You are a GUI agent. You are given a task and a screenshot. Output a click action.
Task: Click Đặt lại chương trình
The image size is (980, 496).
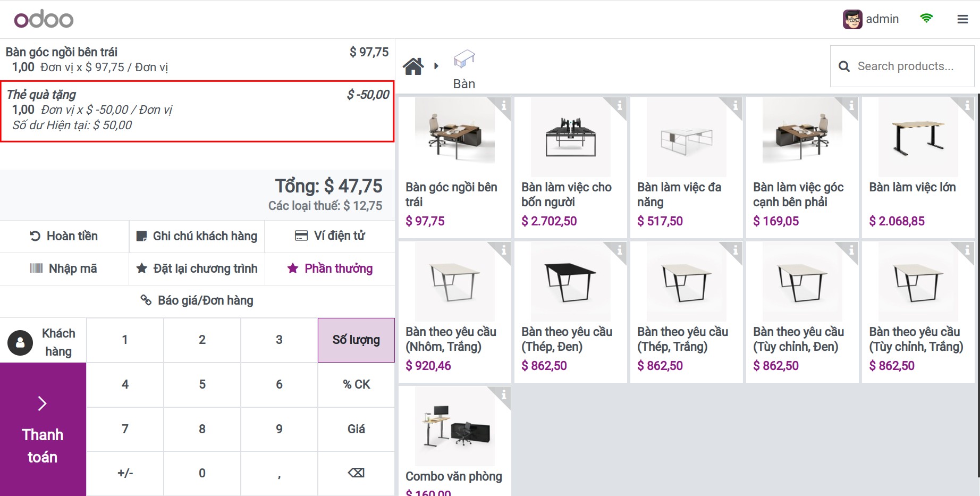(197, 268)
